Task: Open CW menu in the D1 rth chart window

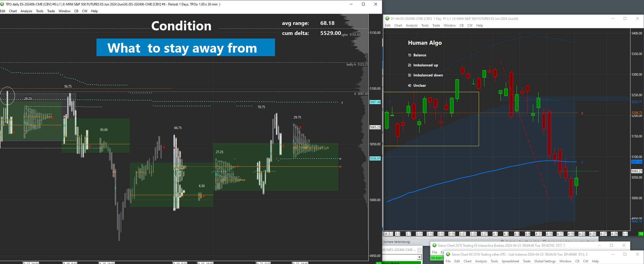Action: [470, 25]
